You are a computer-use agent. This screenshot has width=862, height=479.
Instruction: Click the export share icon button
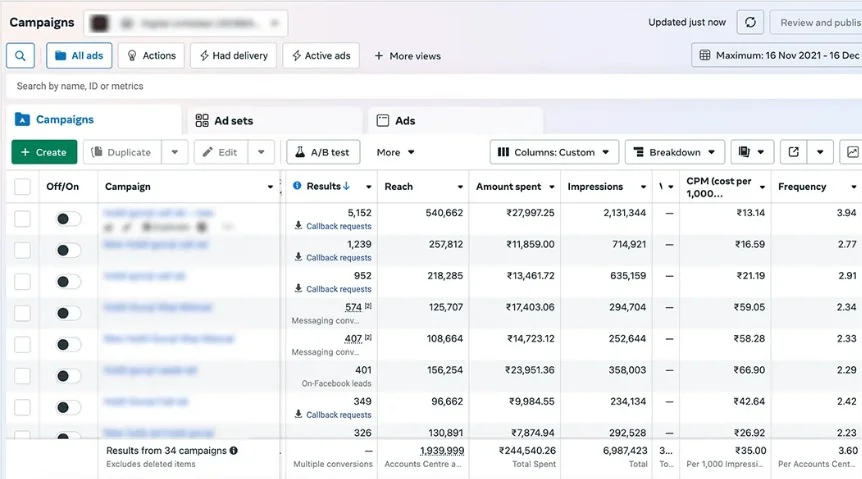tap(793, 152)
